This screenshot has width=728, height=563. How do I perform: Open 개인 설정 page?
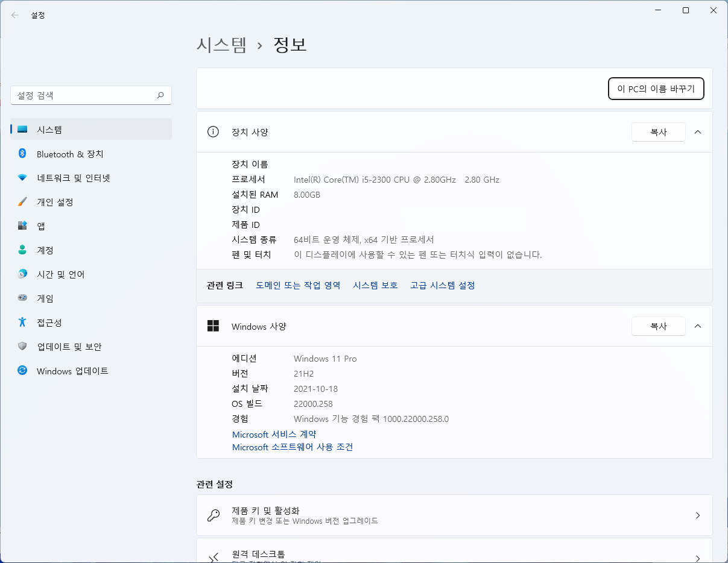click(x=91, y=202)
